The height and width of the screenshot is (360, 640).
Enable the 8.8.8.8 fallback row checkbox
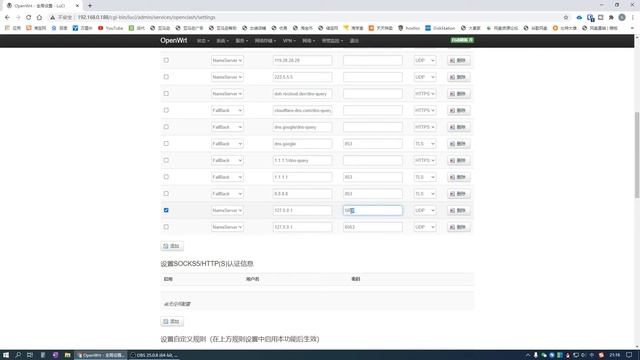pyautogui.click(x=166, y=193)
